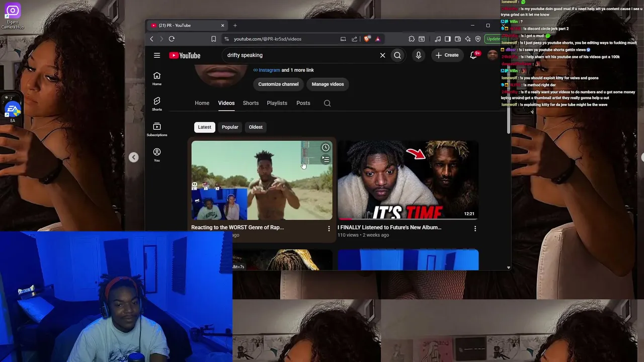The width and height of the screenshot is (644, 362).
Task: Open Brave Shields icon
Action: click(367, 39)
